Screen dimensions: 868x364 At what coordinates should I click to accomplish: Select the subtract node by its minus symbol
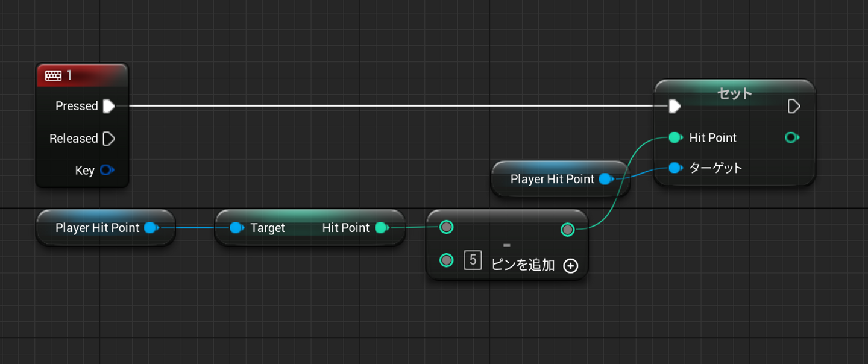tap(507, 245)
